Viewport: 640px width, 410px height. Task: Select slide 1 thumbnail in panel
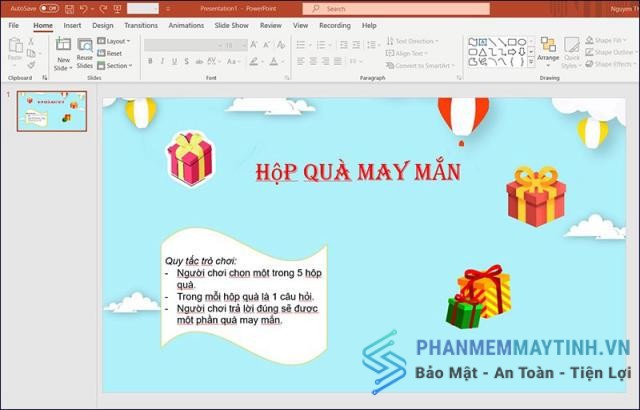click(x=52, y=111)
